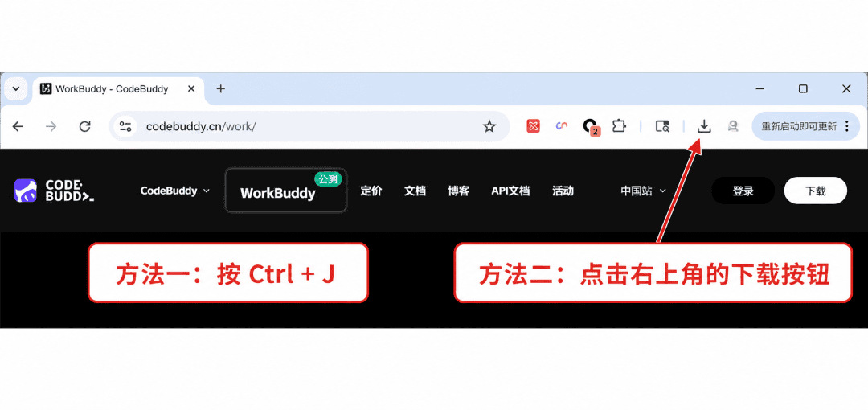Open site information icon in address bar
Viewport: 868px width, 410px height.
(x=125, y=126)
